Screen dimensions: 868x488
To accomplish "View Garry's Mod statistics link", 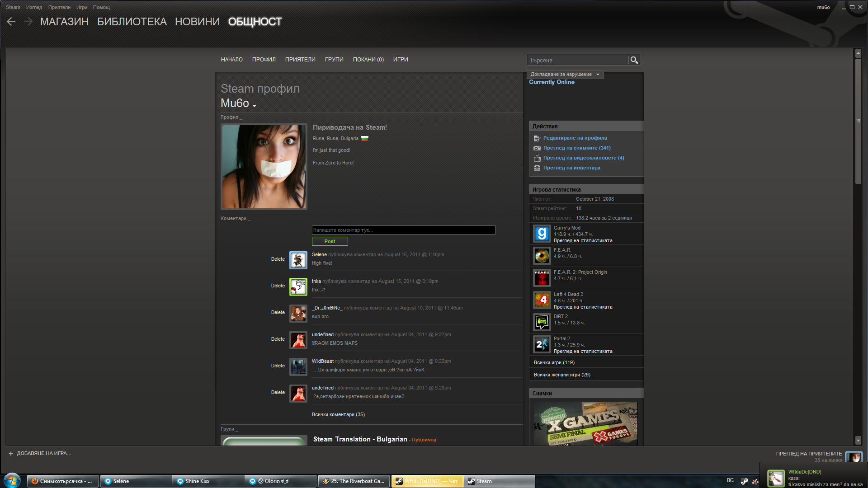I will [x=583, y=241].
